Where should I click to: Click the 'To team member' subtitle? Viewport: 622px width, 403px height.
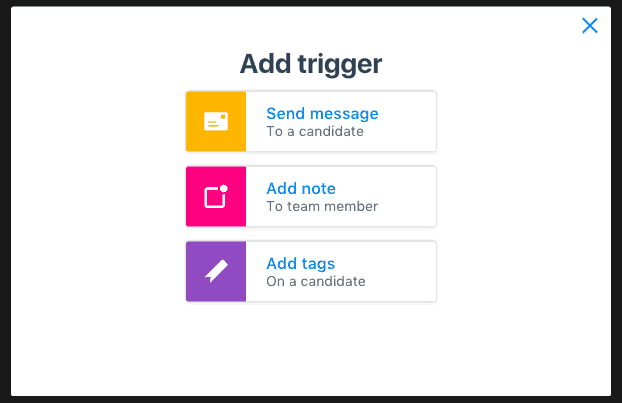(x=322, y=206)
